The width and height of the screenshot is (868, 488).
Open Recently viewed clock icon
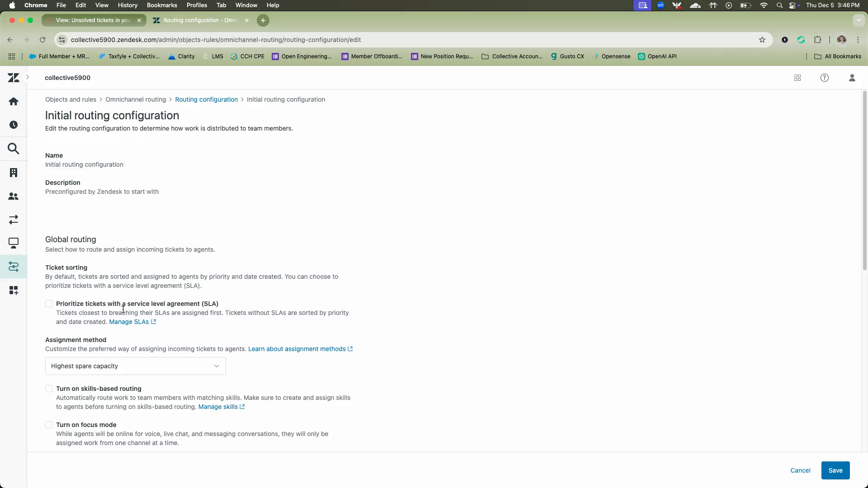14,125
